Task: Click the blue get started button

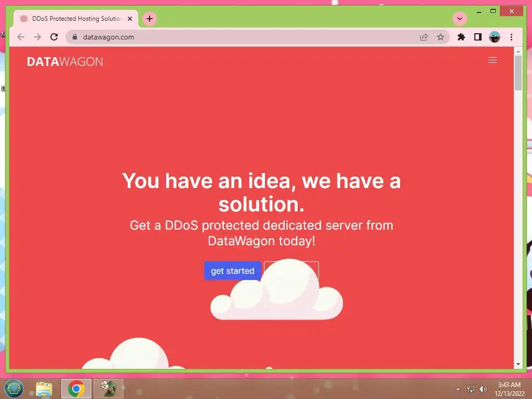Action: [233, 271]
